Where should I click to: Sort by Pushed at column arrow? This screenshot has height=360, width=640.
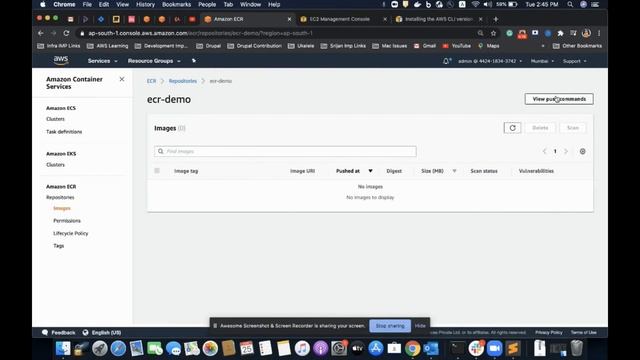coord(370,171)
